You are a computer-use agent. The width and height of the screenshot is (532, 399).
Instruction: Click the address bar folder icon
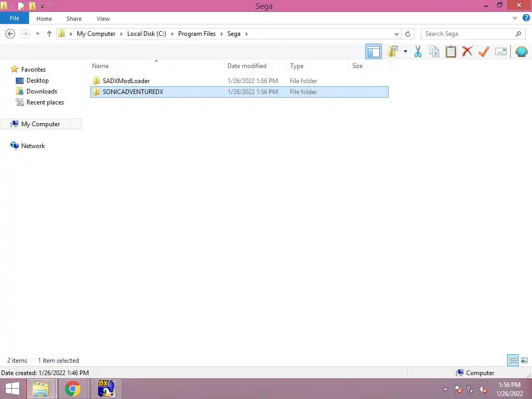61,34
